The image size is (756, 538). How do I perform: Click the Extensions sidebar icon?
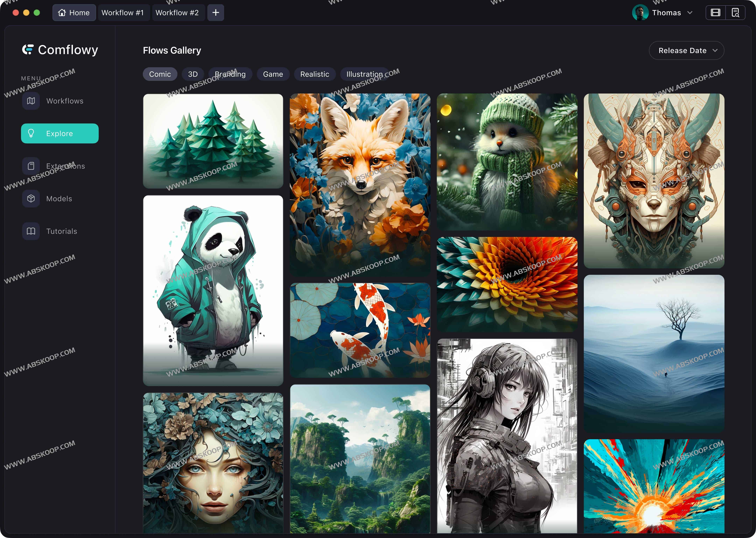31,166
